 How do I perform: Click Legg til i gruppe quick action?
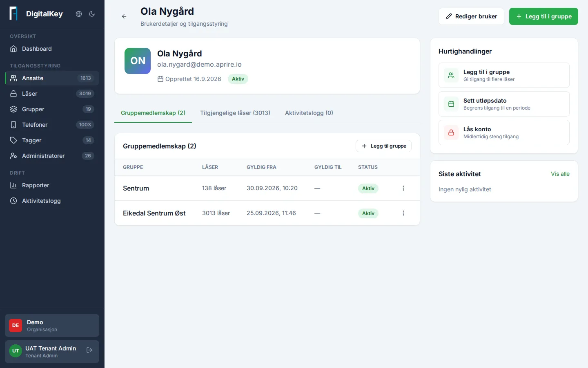(x=504, y=75)
